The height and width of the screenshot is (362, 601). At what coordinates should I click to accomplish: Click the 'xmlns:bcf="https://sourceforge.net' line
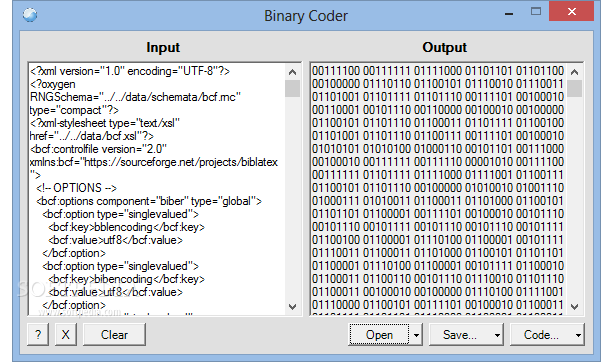154,162
